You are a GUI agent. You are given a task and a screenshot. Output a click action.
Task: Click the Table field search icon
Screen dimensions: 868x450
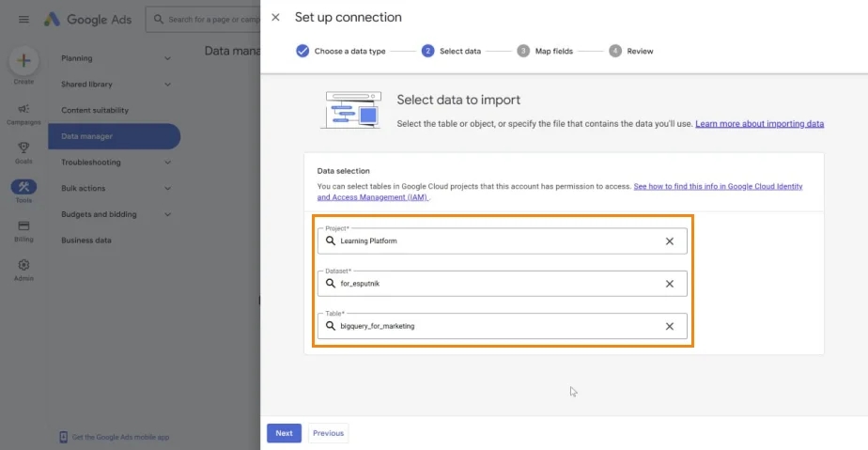(x=331, y=326)
